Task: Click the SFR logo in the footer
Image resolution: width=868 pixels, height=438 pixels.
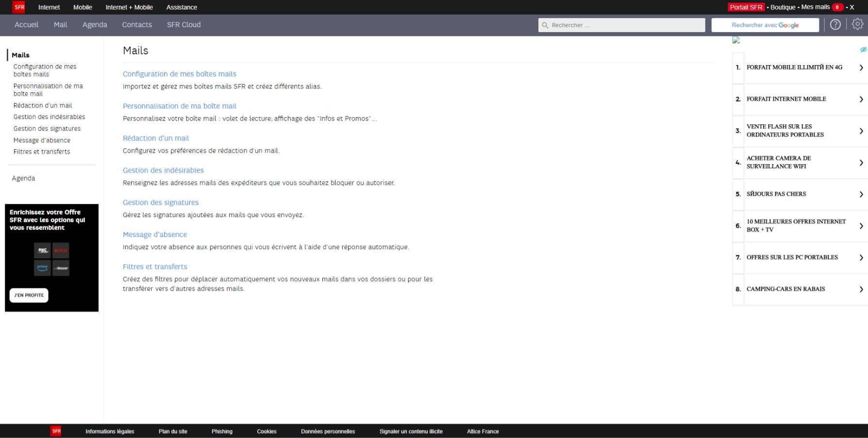Action: pos(56,431)
